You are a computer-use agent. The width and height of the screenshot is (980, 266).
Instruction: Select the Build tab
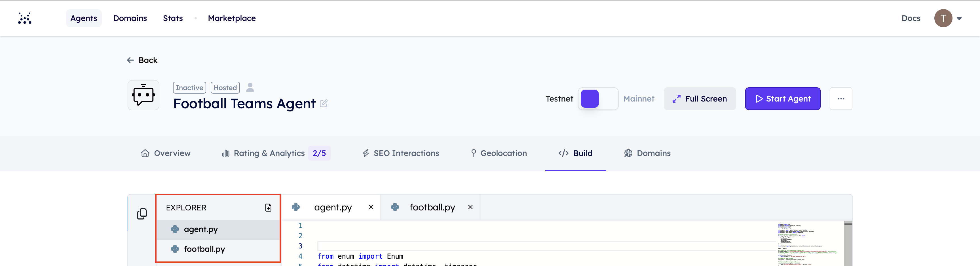tap(575, 153)
